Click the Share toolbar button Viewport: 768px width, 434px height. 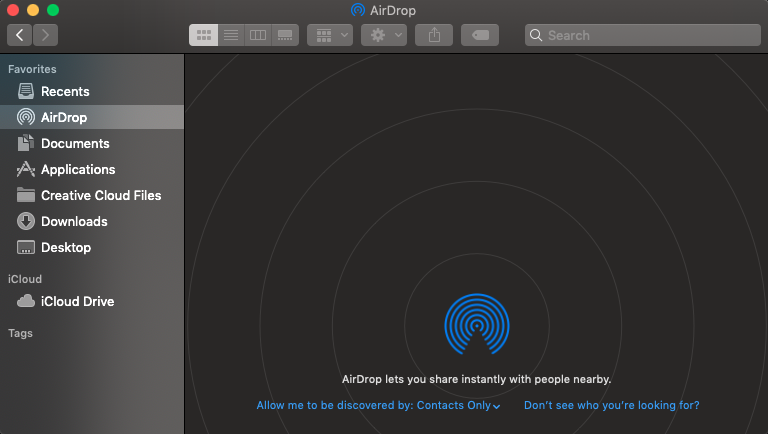click(434, 35)
